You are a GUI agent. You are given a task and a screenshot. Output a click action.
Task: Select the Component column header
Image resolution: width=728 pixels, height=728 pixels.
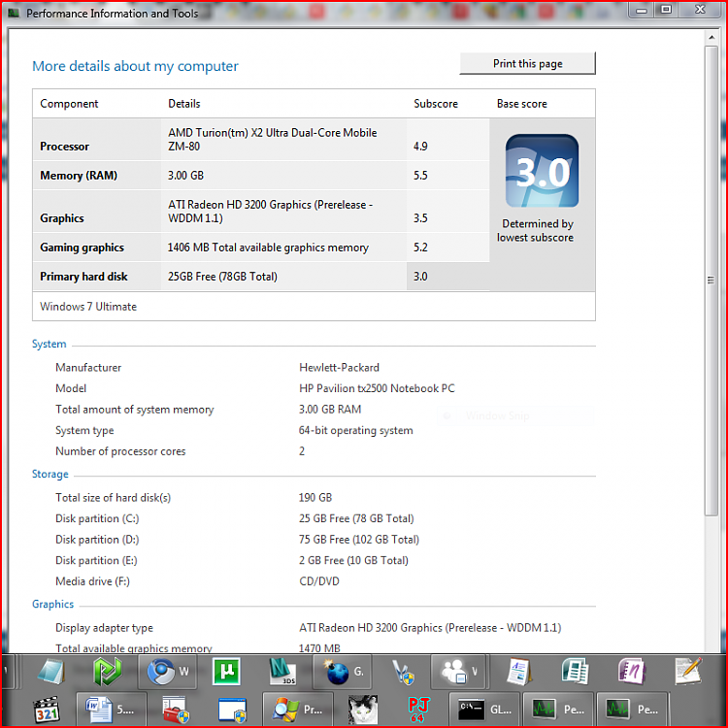click(x=69, y=104)
